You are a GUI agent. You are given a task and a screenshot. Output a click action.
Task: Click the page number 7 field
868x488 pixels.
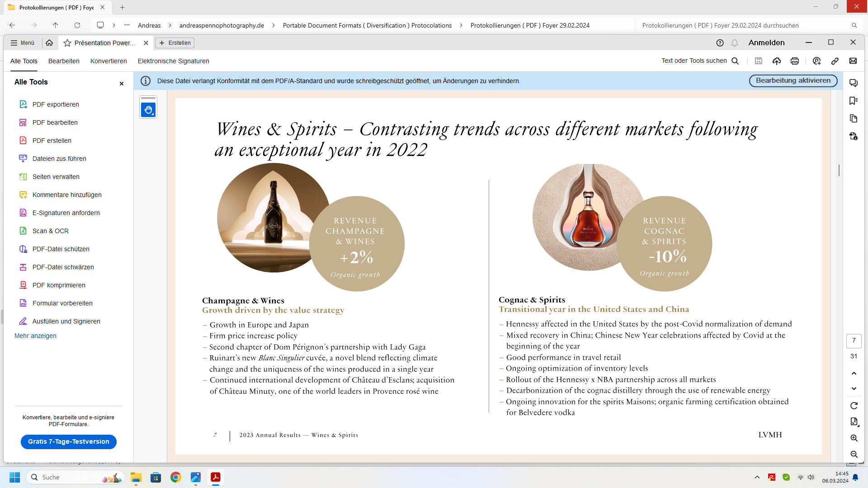point(854,341)
